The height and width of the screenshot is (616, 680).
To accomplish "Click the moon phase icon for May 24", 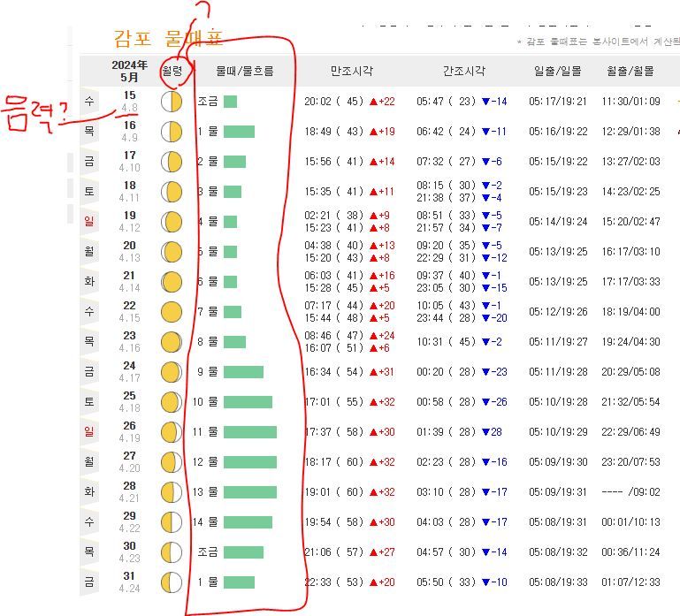I will (x=172, y=371).
